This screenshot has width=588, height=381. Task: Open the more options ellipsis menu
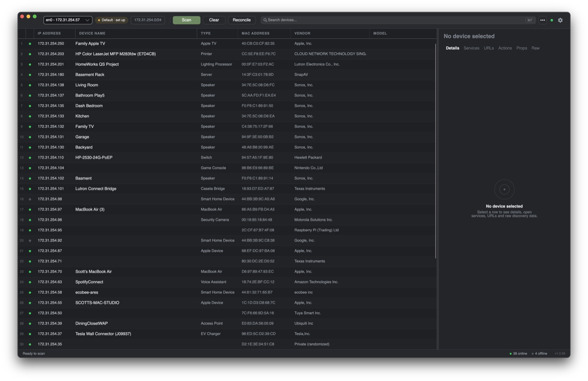(x=543, y=20)
